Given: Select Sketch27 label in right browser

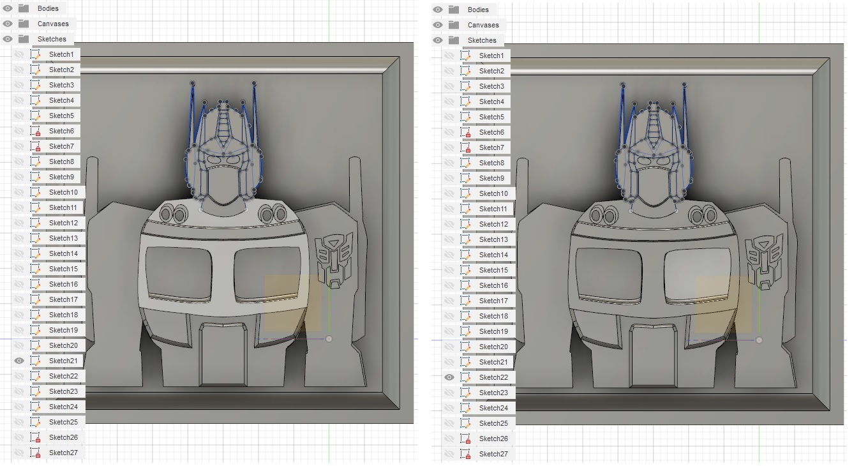Looking at the screenshot, I should click(x=493, y=454).
